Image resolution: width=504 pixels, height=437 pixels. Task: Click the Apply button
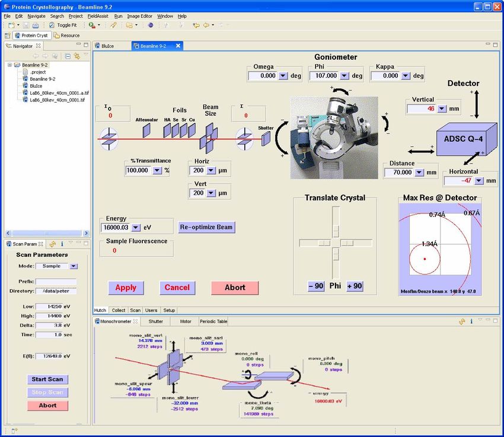(x=126, y=288)
